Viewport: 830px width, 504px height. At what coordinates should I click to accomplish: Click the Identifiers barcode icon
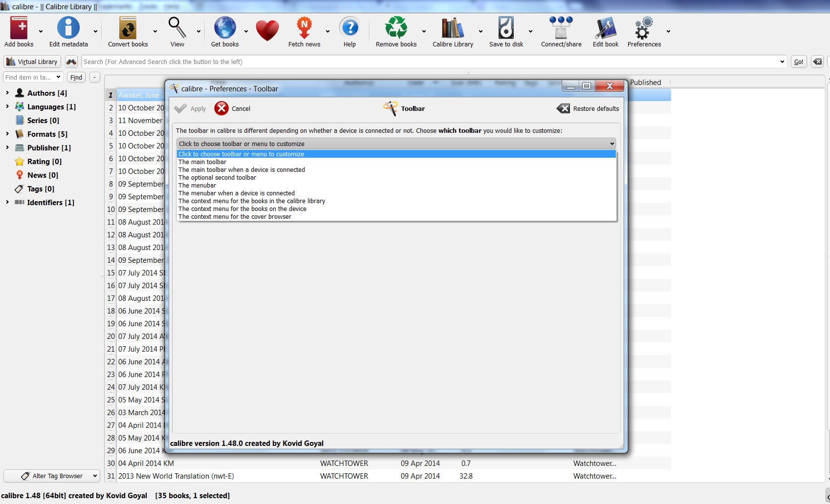[x=20, y=202]
